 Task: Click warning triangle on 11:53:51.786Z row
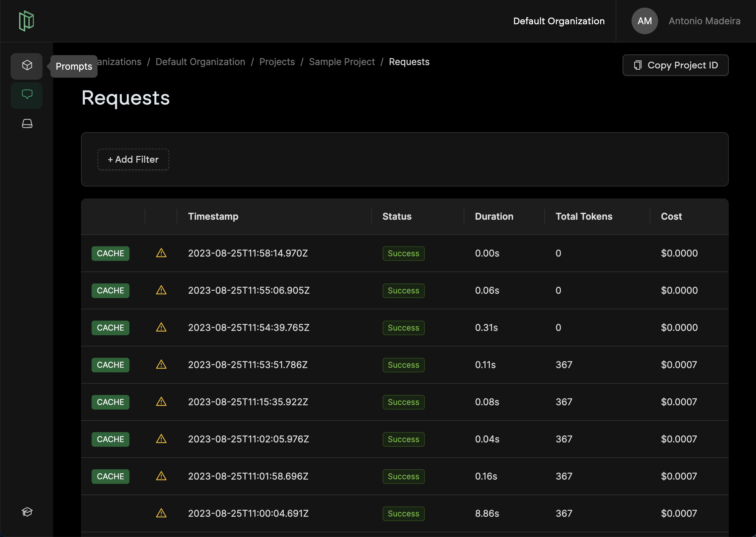161,365
